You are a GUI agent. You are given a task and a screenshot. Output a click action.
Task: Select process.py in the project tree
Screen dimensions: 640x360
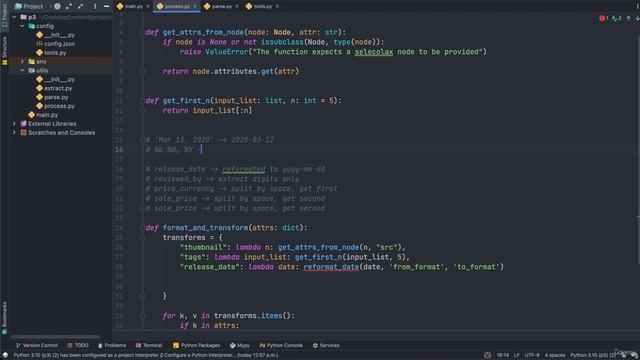point(55,106)
